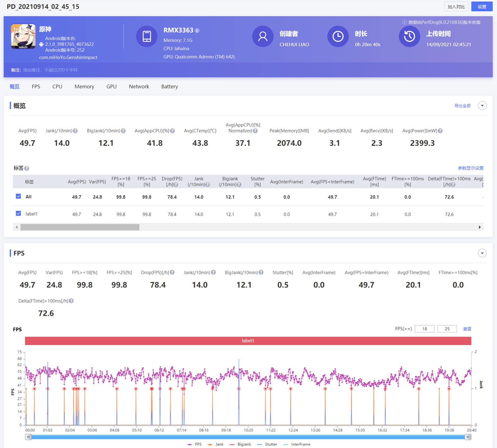Click the creator user profile icon
The height and width of the screenshot is (448, 497).
coord(262,36)
